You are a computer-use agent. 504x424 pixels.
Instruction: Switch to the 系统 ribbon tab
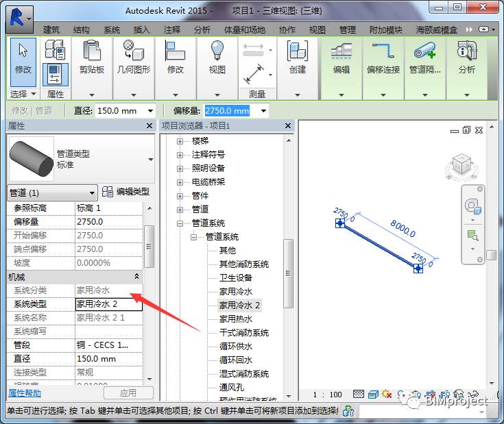click(112, 30)
